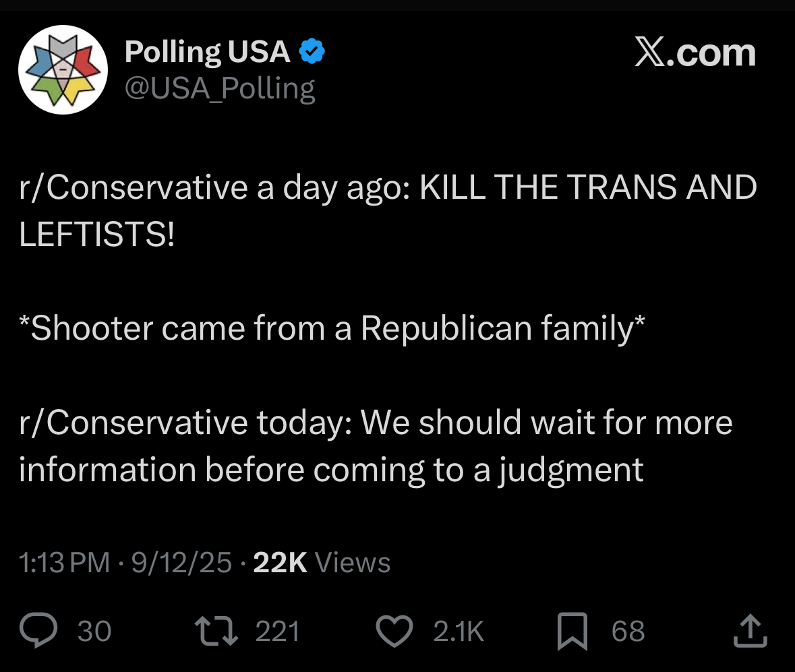Open the 1:13 PM timestamp link
795x672 pixels.
click(64, 563)
